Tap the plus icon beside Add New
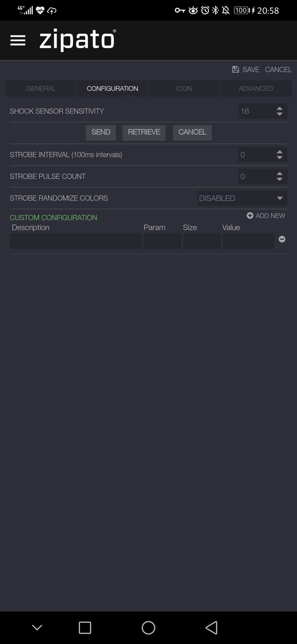The image size is (297, 644). click(x=250, y=215)
